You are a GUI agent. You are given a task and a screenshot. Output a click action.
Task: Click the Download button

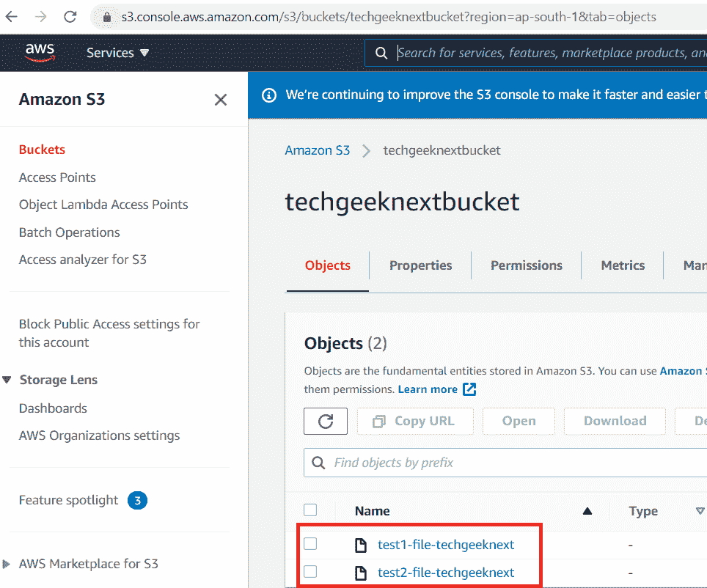coord(615,421)
